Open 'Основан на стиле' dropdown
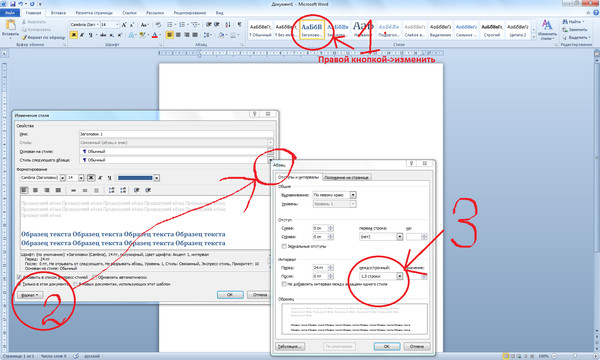 270,151
